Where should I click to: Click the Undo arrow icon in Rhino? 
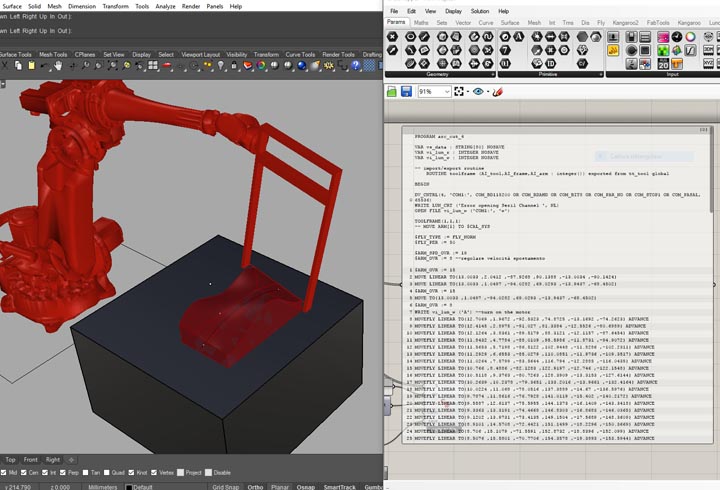45,66
